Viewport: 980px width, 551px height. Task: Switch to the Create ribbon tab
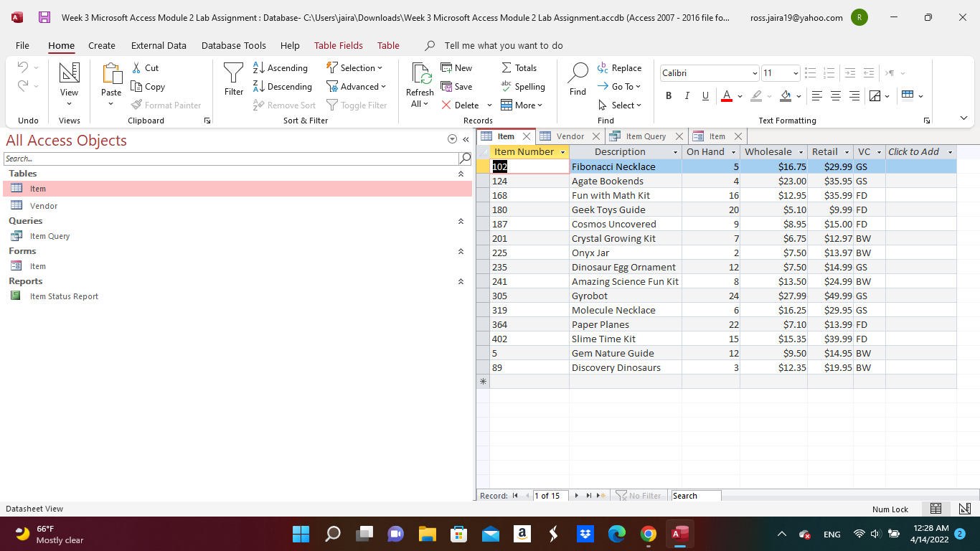[102, 45]
